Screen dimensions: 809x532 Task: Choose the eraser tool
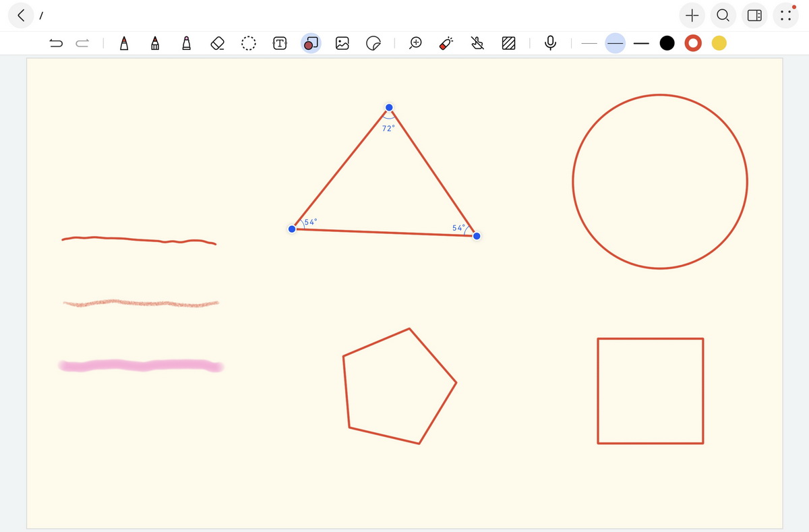pos(217,44)
